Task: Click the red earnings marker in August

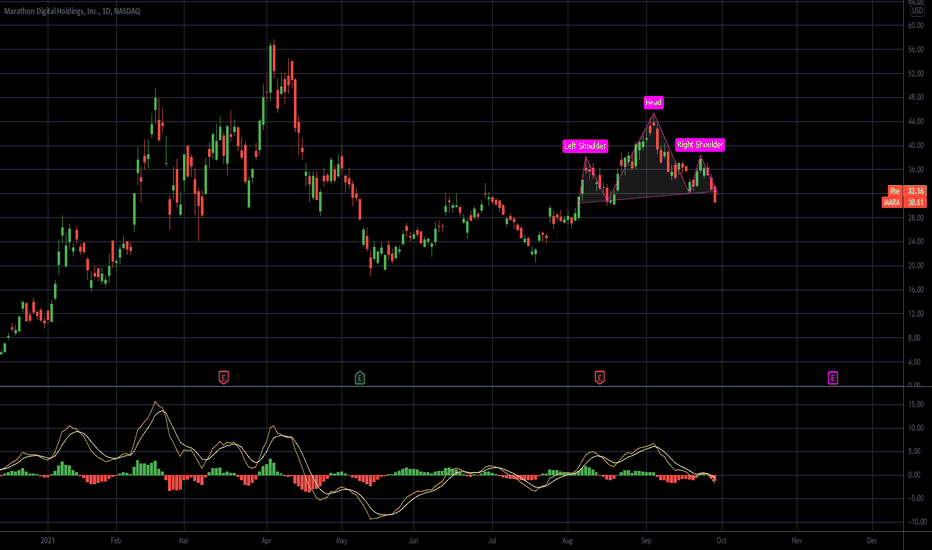Action: [599, 378]
